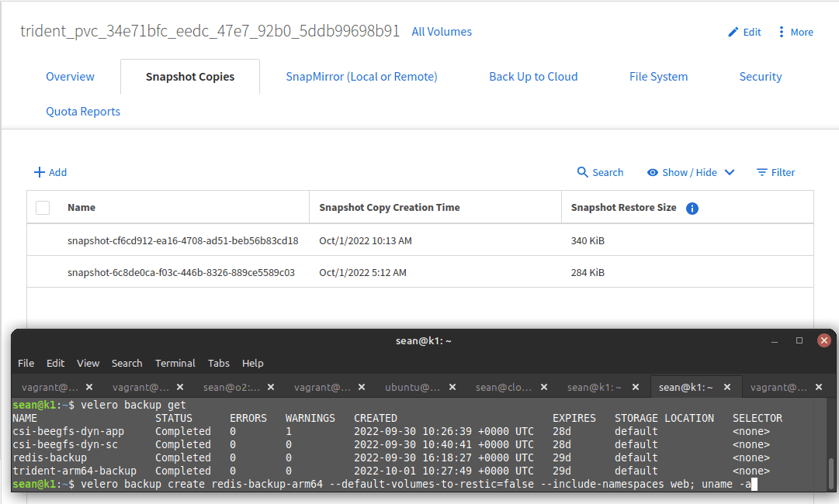The height and width of the screenshot is (504, 839).
Task: Click the pencil Edit icon
Action: click(x=733, y=32)
